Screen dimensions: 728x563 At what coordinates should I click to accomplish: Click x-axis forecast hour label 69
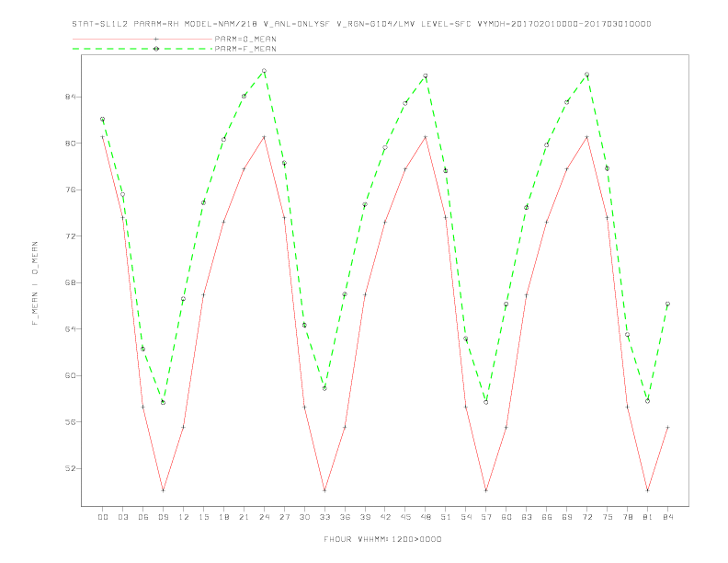[567, 517]
